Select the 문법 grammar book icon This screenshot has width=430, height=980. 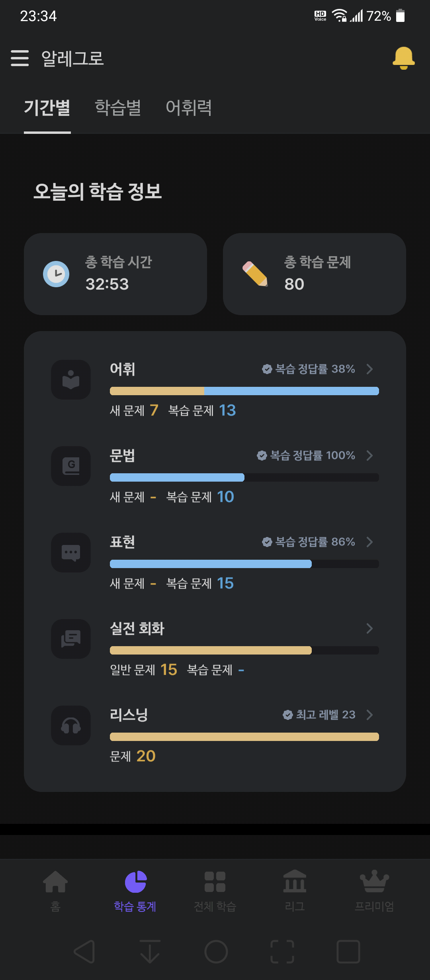tap(71, 466)
